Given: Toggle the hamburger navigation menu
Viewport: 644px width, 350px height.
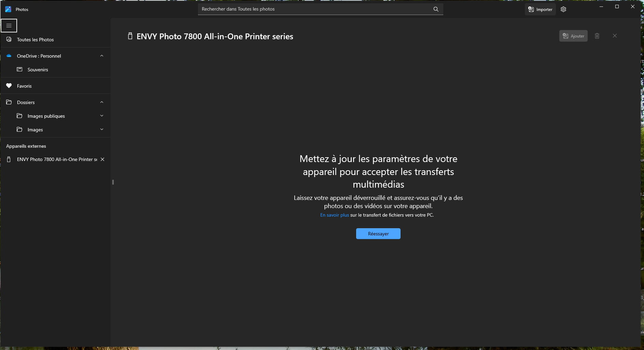Looking at the screenshot, I should [9, 26].
